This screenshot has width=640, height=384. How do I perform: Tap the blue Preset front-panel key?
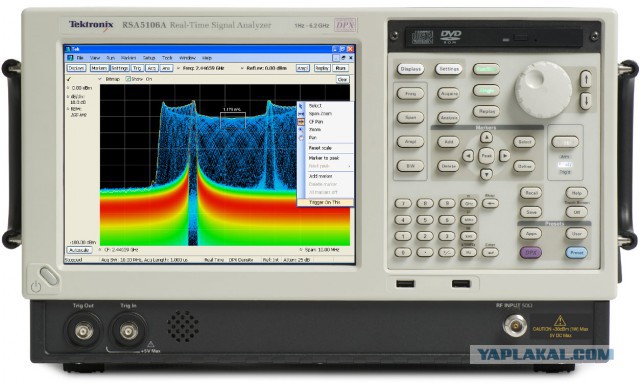click(576, 253)
